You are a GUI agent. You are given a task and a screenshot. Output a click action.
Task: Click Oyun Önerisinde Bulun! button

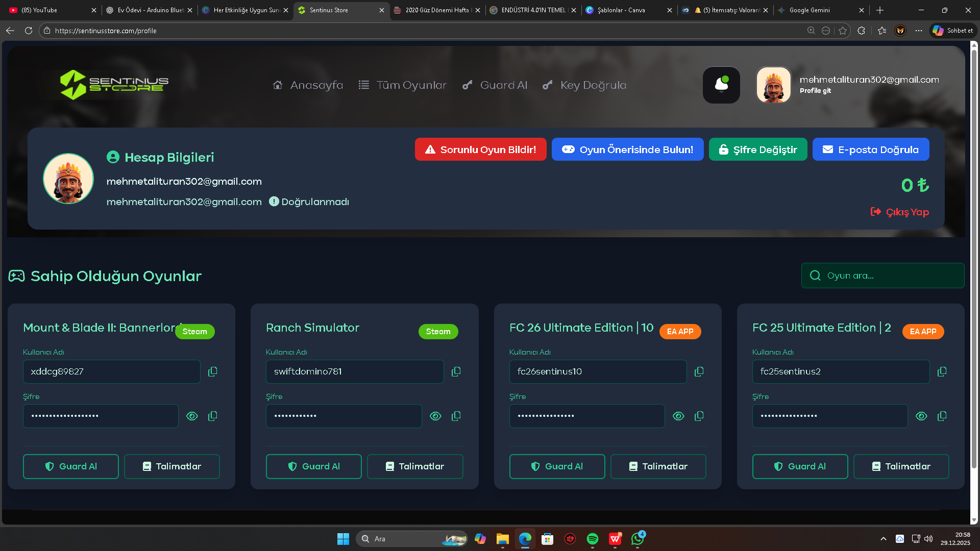tap(628, 149)
